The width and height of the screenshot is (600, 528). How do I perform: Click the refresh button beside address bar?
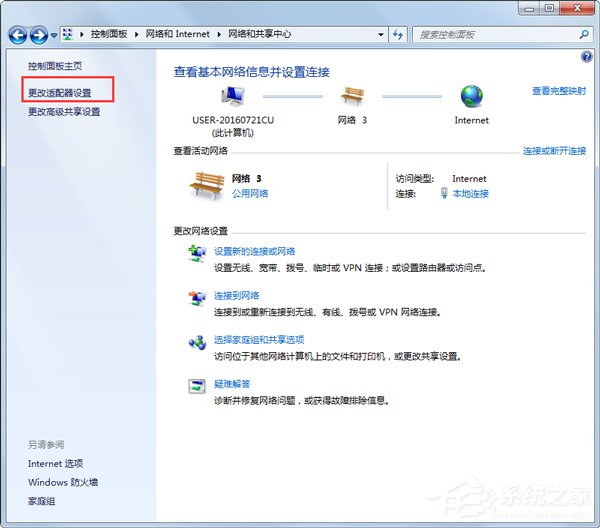pyautogui.click(x=398, y=35)
